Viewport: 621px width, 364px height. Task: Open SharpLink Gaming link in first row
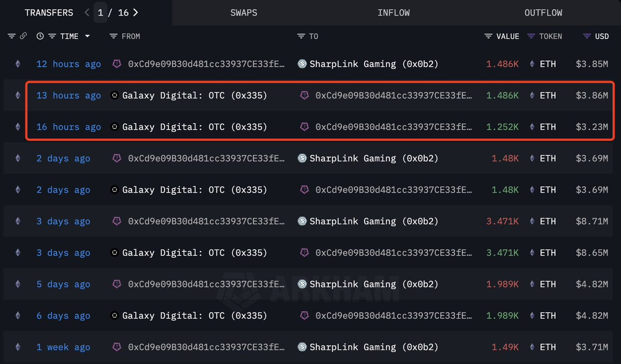[x=373, y=64]
